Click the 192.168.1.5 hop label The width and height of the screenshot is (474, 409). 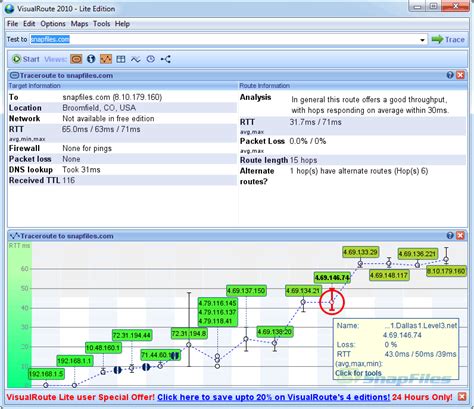(46, 374)
